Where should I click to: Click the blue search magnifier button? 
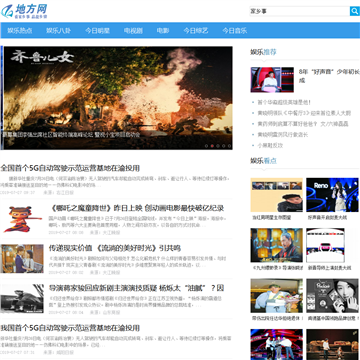click(x=354, y=11)
